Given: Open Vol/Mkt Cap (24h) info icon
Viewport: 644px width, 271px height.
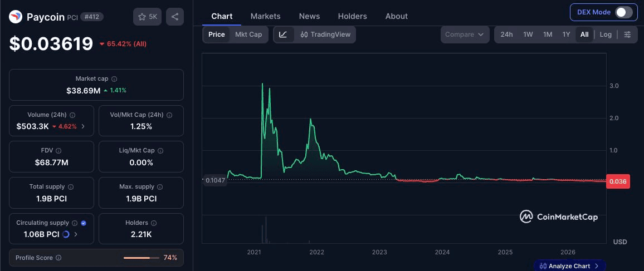Looking at the screenshot, I should point(169,115).
